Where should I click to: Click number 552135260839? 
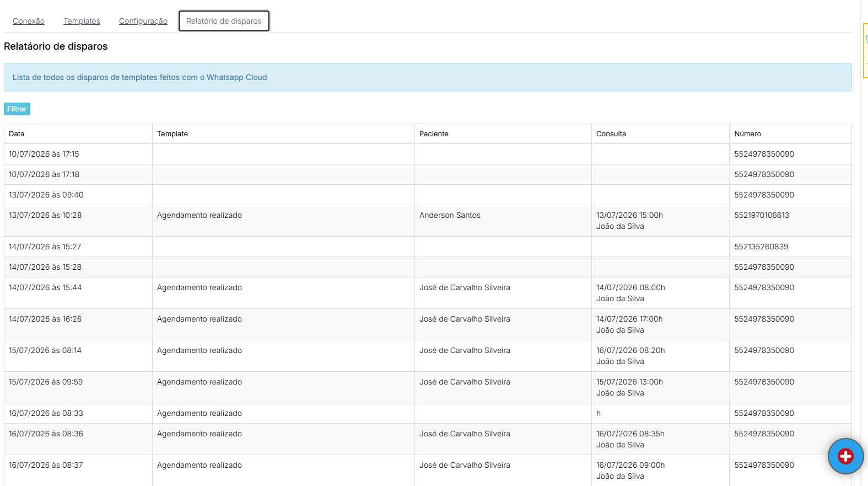tap(761, 247)
